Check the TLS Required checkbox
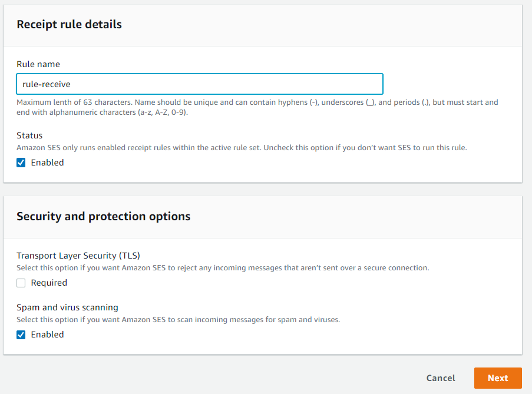This screenshot has height=394, width=532. tap(21, 283)
